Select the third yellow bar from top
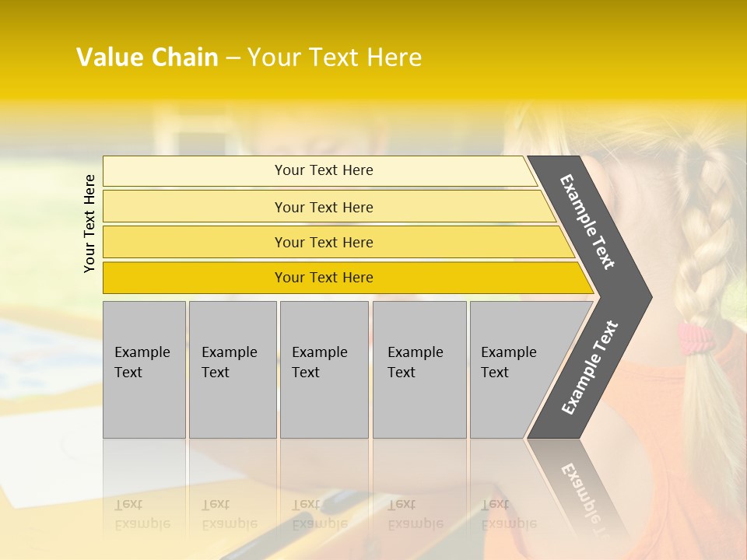This screenshot has height=560, width=747. (x=324, y=242)
